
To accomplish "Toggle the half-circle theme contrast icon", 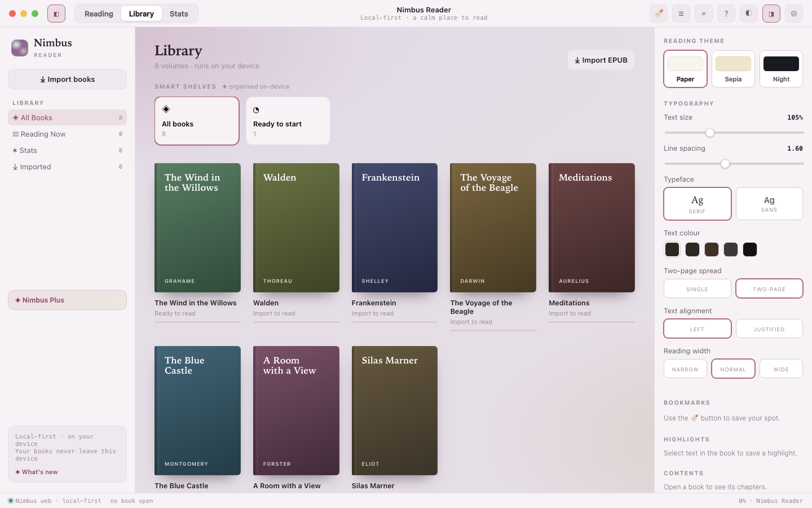I will (x=749, y=14).
